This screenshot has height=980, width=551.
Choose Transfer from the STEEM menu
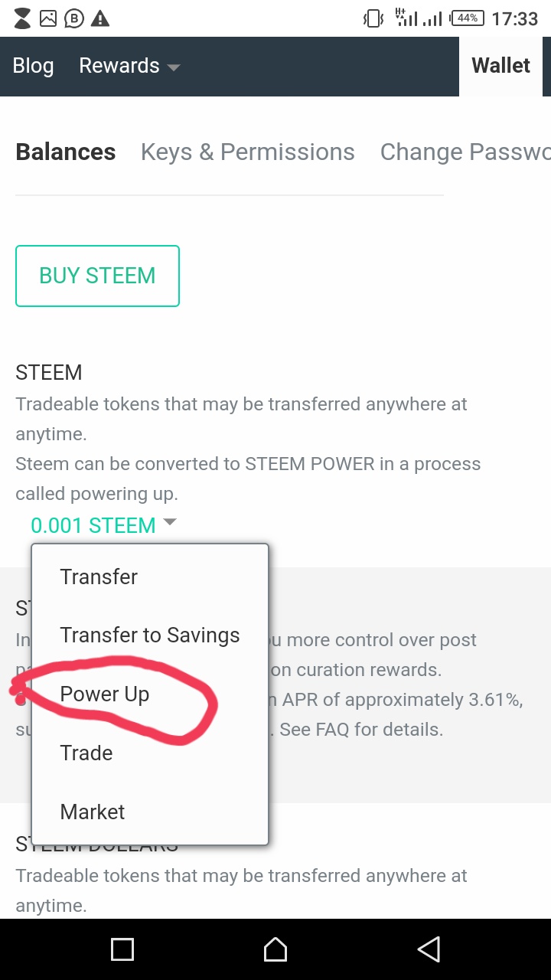(99, 577)
